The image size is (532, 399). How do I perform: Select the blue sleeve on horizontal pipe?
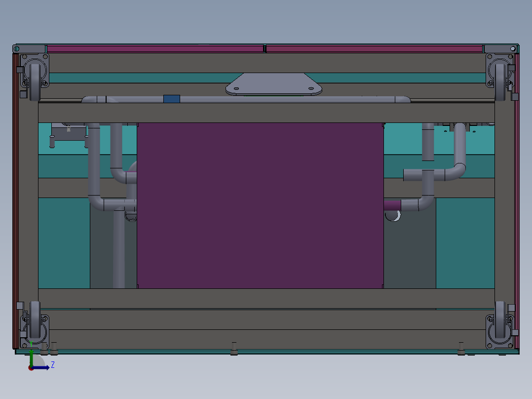[172, 99]
